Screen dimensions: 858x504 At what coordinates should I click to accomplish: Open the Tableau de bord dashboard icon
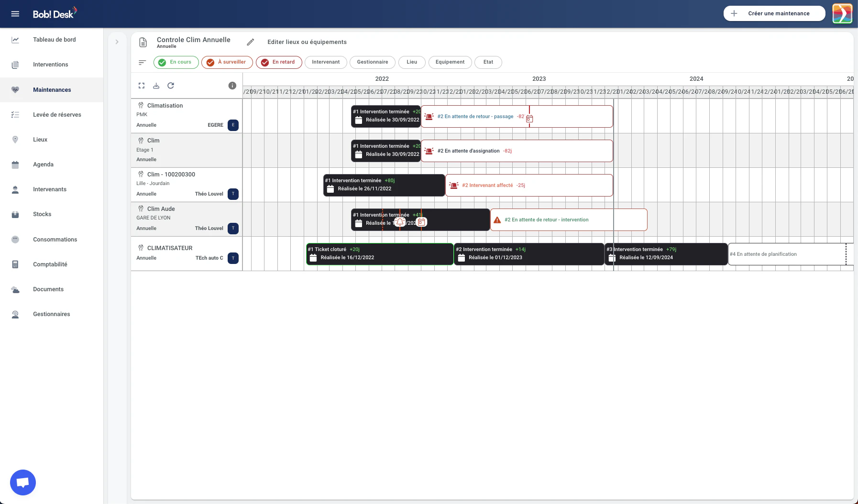click(x=15, y=40)
